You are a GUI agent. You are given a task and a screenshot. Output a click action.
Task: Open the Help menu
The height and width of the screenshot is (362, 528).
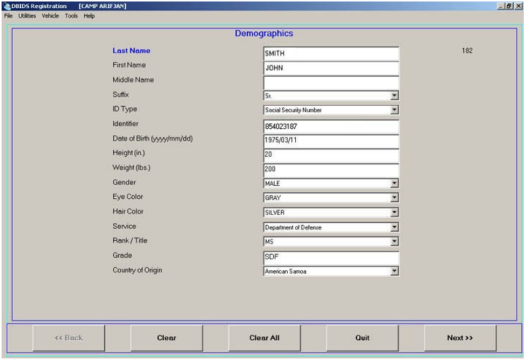[x=89, y=16]
